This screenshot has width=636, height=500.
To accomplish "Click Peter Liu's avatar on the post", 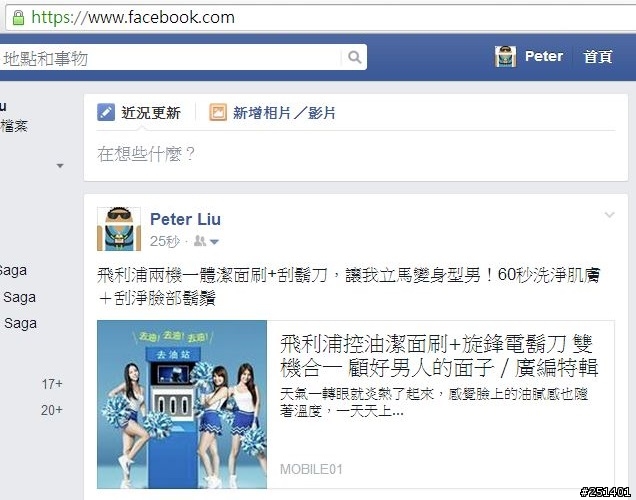I will click(119, 229).
